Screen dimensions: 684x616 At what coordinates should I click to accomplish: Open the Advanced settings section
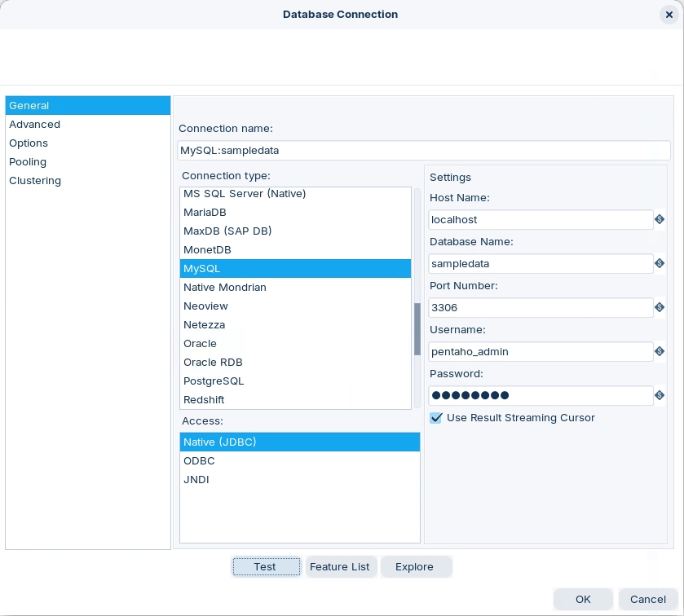point(34,125)
